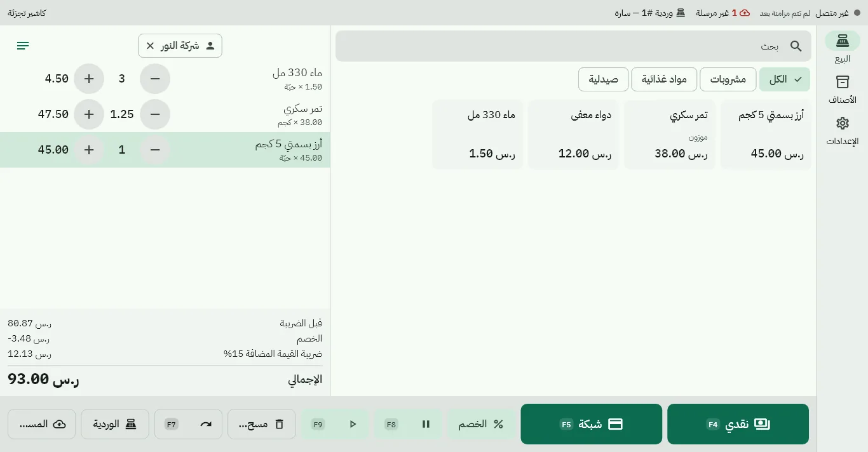
Task: Open الوردية shift button
Action: pyautogui.click(x=115, y=424)
